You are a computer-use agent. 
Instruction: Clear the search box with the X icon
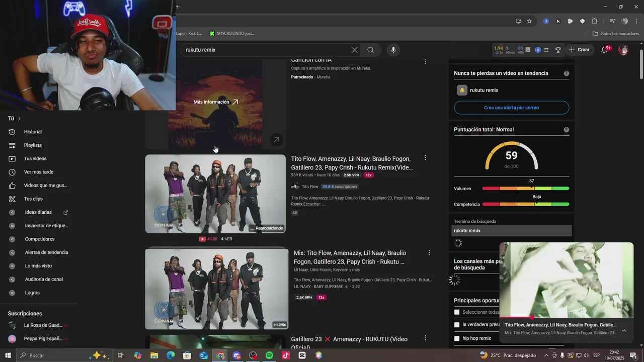coord(354,50)
